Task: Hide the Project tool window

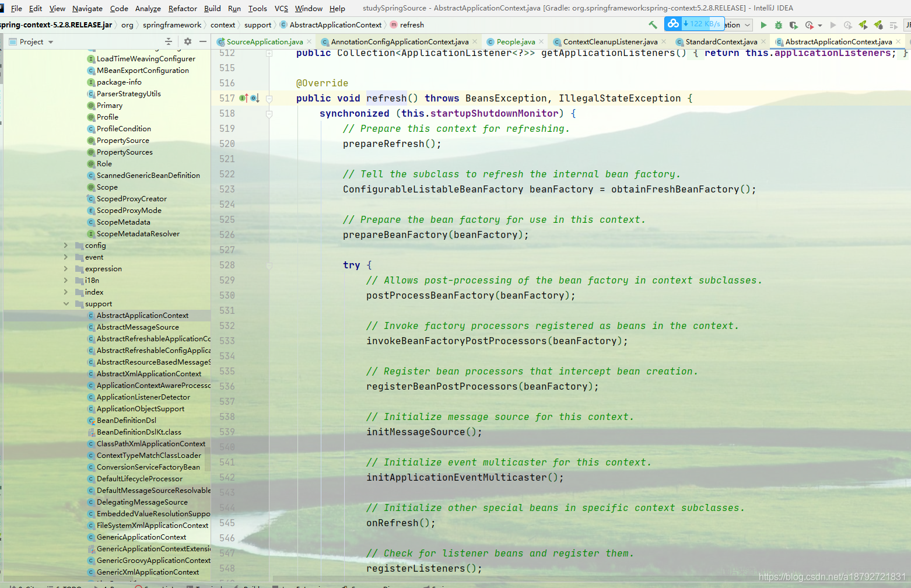Action: 203,41
